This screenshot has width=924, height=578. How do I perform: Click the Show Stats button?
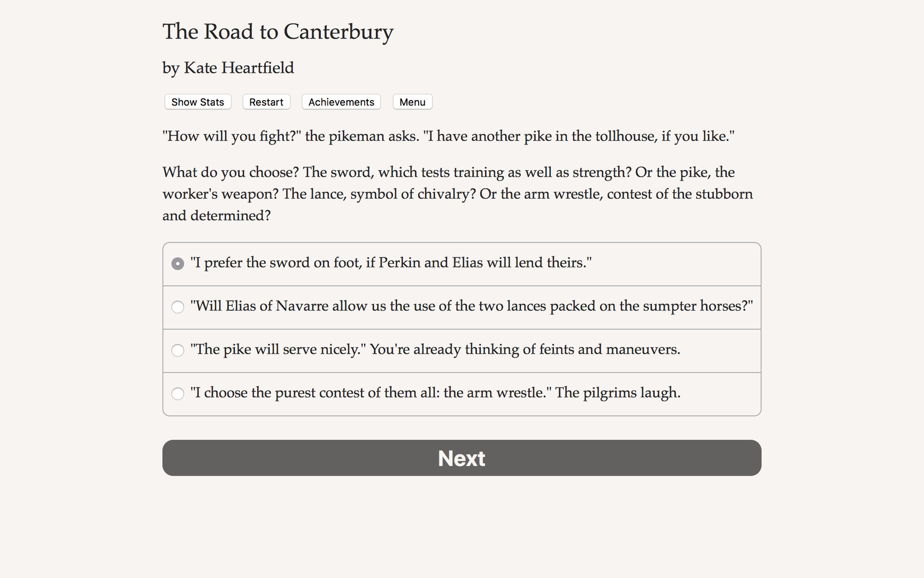click(x=197, y=102)
